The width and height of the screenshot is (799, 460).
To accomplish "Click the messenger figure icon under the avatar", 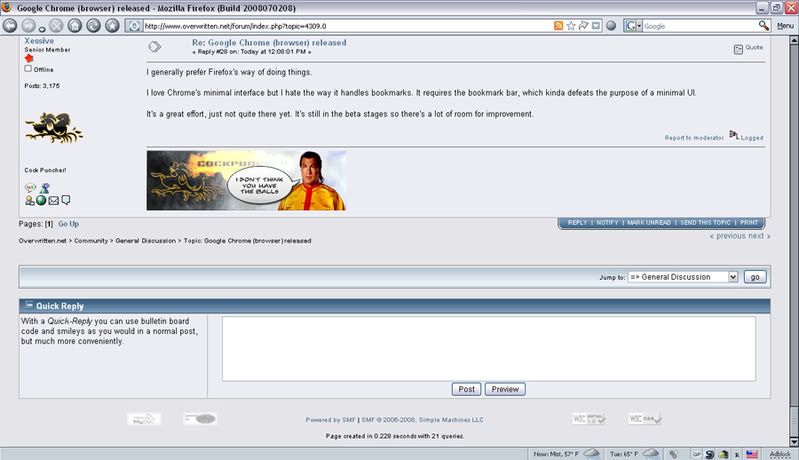I will tap(45, 188).
